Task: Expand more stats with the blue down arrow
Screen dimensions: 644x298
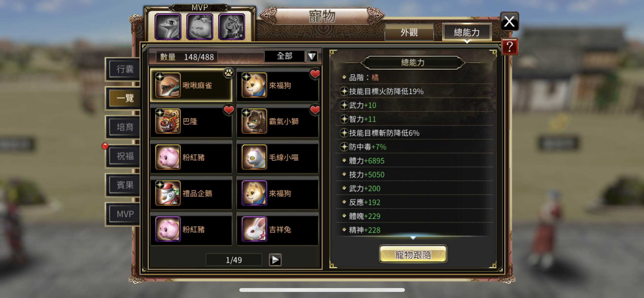Action: [x=413, y=238]
